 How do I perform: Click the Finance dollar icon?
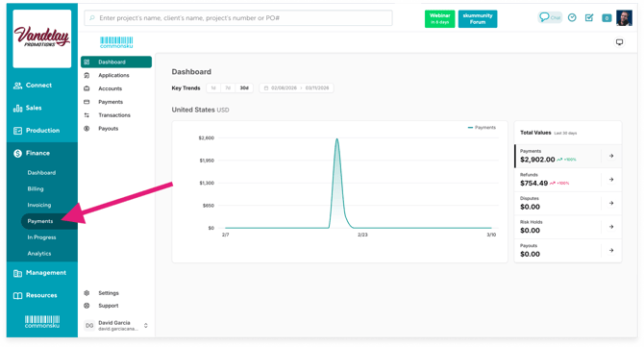coord(17,153)
